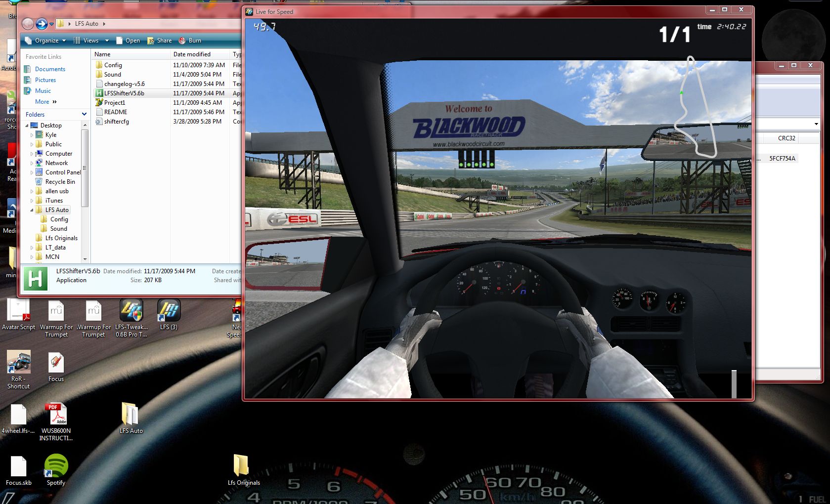The image size is (830, 504).
Task: Select Public in the folder tree
Action: [53, 144]
